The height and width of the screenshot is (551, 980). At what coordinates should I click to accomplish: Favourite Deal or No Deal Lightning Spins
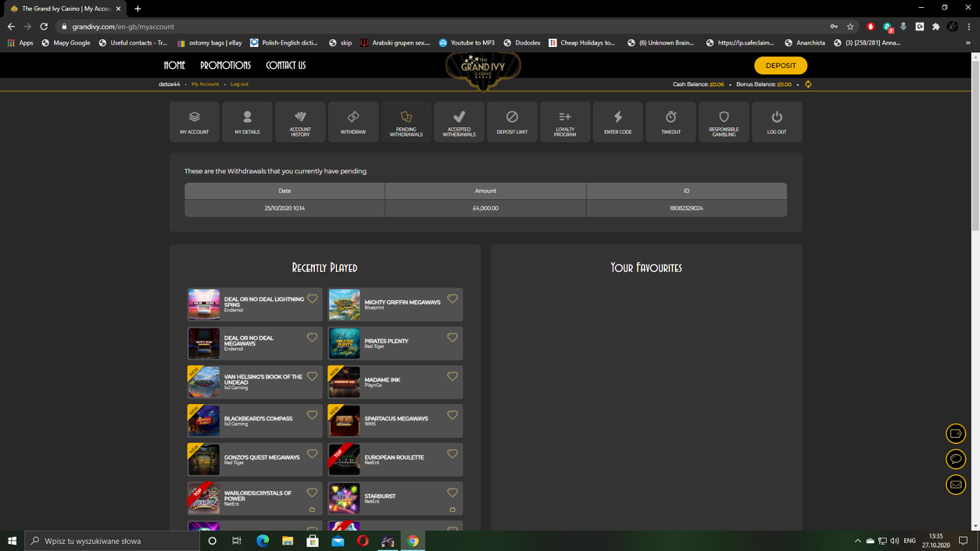coord(312,299)
